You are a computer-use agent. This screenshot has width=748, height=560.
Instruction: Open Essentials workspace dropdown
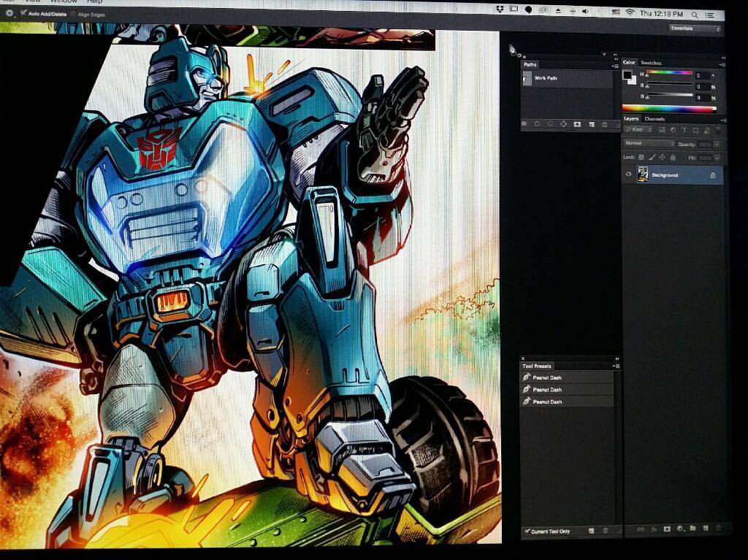pos(695,28)
